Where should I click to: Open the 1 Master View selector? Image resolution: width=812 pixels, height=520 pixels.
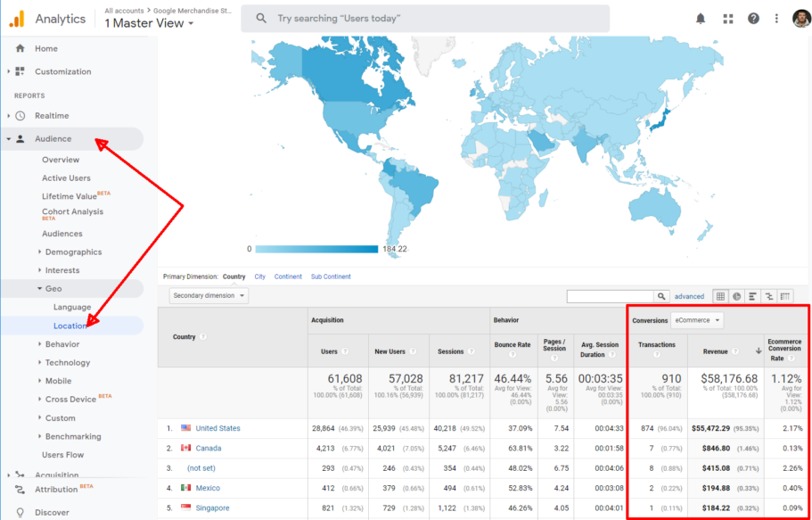(148, 23)
